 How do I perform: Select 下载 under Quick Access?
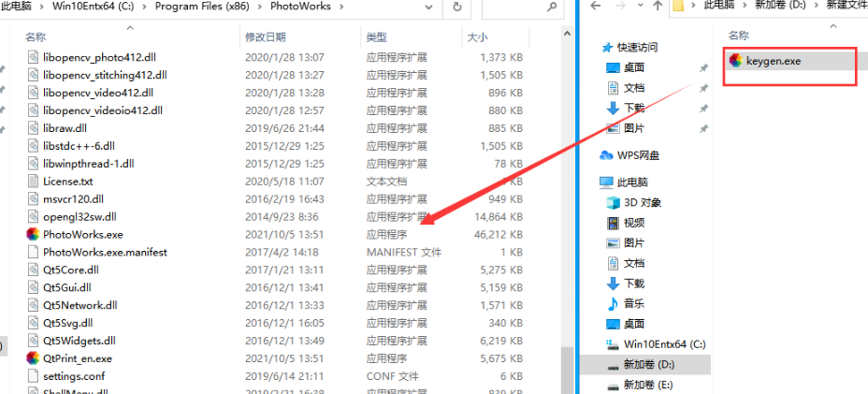pos(634,108)
